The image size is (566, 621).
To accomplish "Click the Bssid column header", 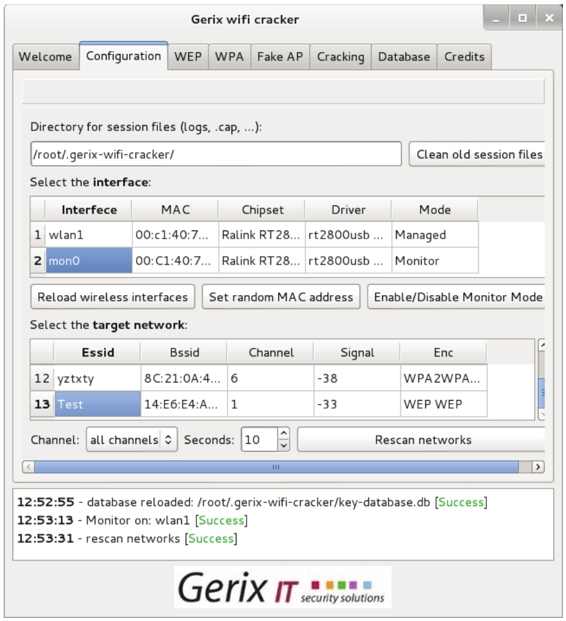I will [184, 352].
